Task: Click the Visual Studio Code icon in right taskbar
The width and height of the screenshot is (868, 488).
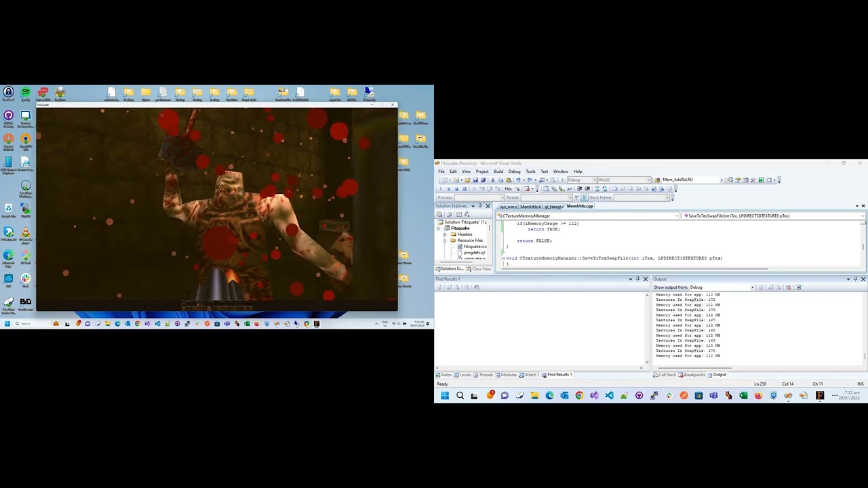Action: coord(609,395)
